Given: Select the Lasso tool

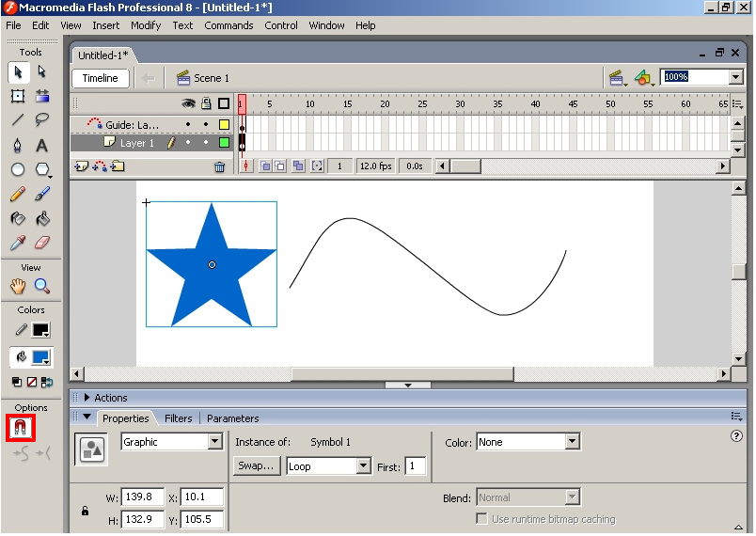Looking at the screenshot, I should [42, 119].
